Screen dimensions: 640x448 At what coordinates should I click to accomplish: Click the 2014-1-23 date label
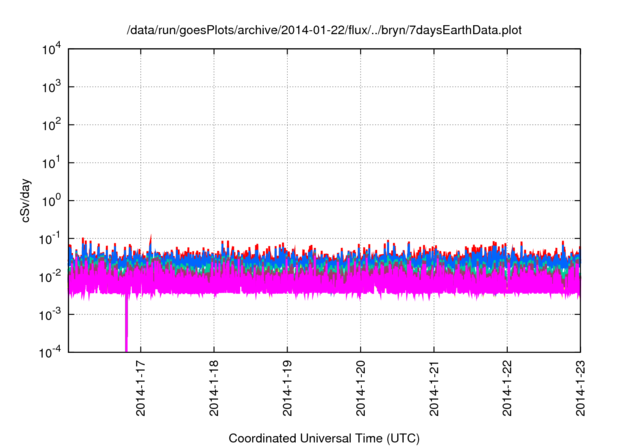[580, 388]
